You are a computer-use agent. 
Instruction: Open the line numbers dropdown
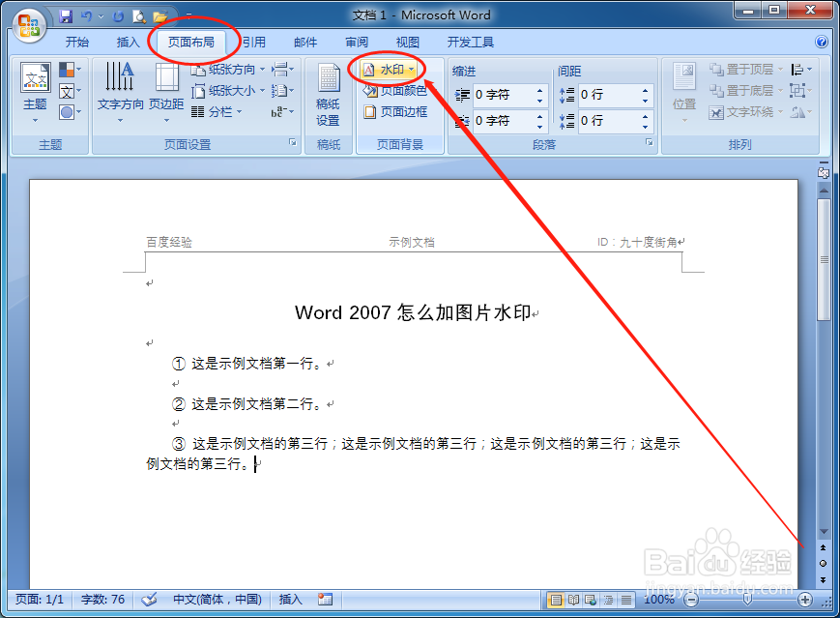pyautogui.click(x=282, y=91)
